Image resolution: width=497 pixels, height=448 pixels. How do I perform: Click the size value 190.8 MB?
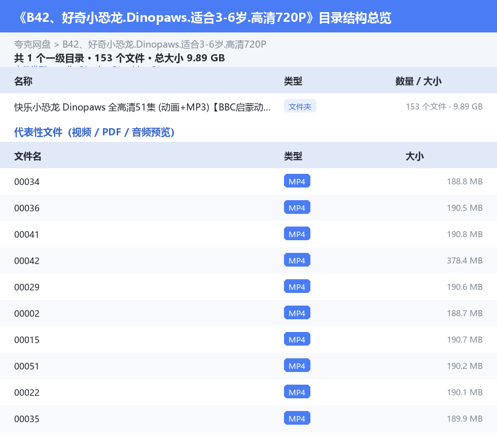(x=465, y=234)
